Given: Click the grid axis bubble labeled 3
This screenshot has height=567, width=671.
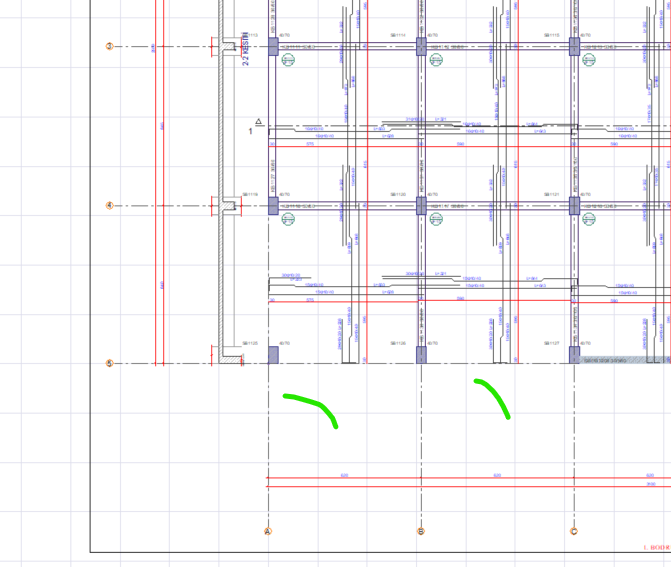Looking at the screenshot, I should click(109, 46).
